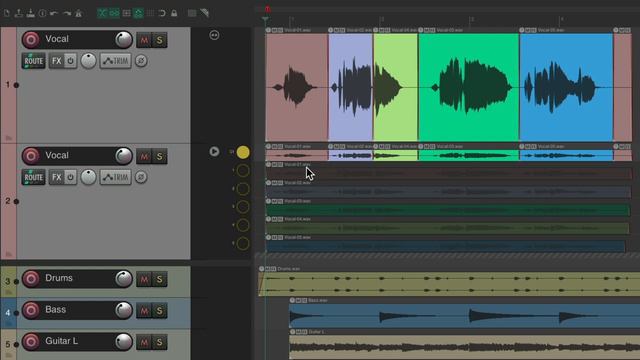The image size is (640, 360).
Task: Toggle envelope points move with items icon
Action: click(138, 13)
